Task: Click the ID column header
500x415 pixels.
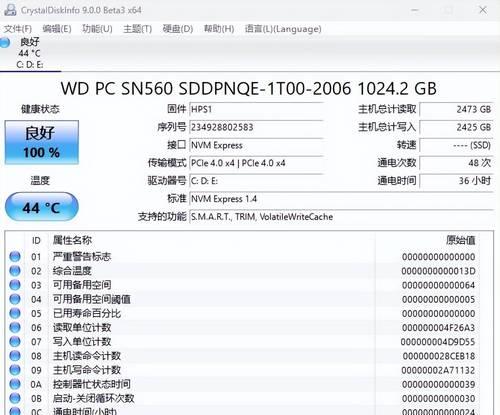Action: click(36, 240)
